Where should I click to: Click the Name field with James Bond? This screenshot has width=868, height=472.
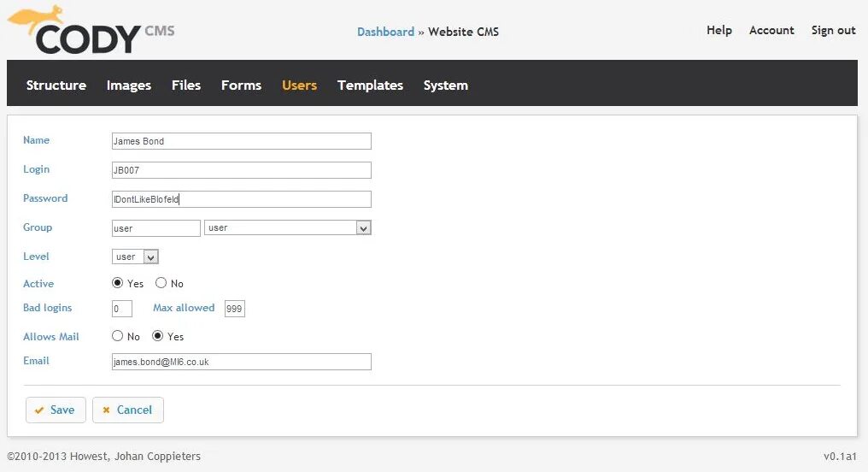[x=242, y=141]
